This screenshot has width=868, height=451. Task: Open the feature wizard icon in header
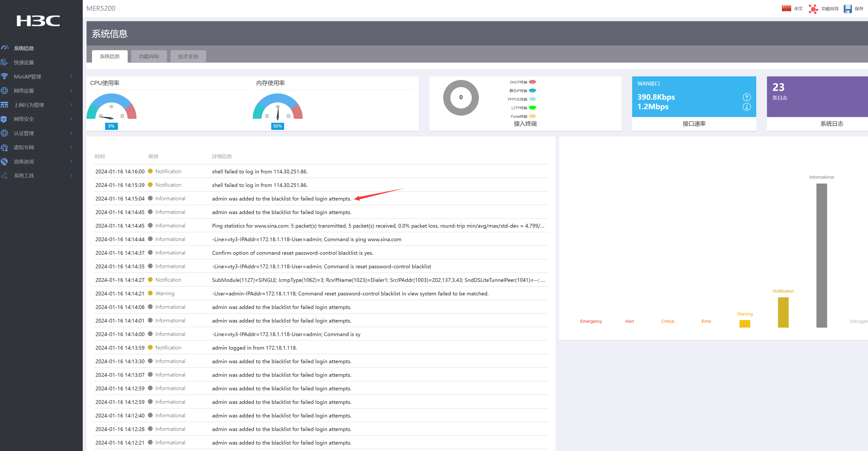click(813, 9)
